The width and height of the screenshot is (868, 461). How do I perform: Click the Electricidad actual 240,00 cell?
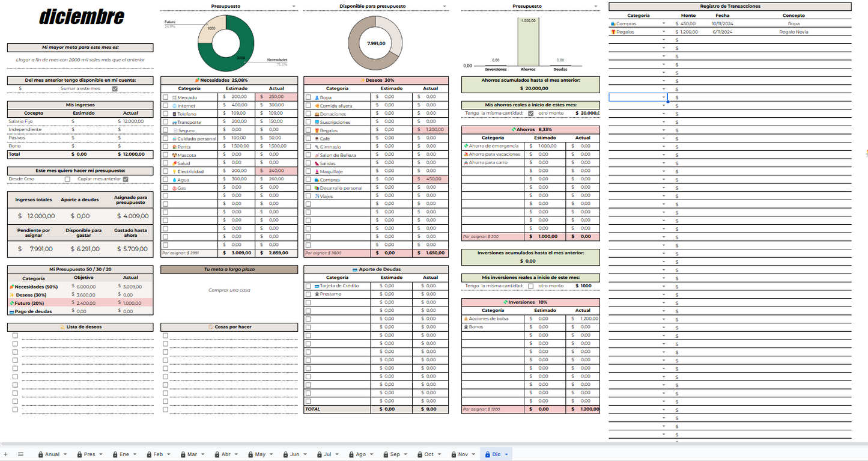pos(277,171)
